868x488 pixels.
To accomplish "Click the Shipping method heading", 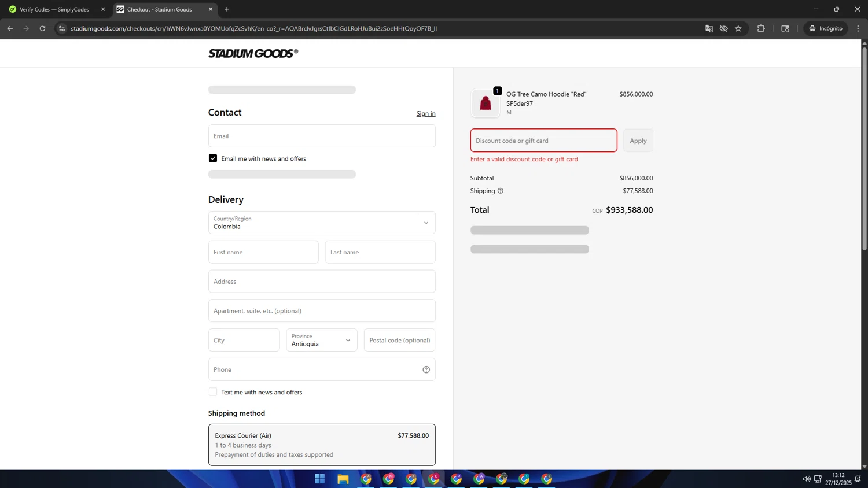I will pyautogui.click(x=237, y=413).
